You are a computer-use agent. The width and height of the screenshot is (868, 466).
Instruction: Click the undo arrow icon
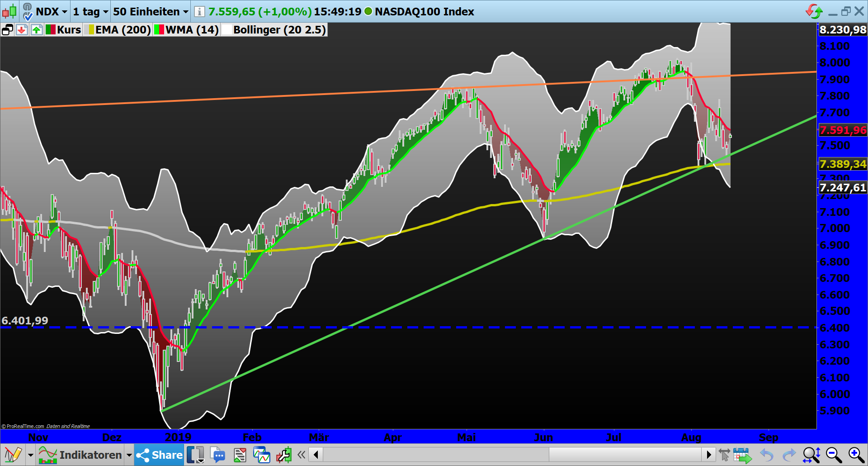click(x=766, y=455)
